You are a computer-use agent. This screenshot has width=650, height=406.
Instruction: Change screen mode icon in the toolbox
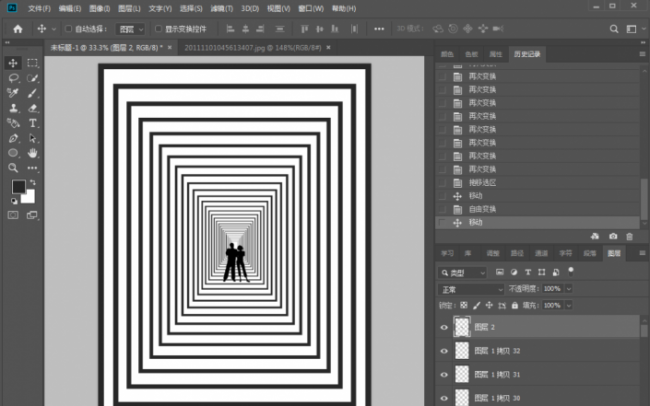[x=32, y=215]
